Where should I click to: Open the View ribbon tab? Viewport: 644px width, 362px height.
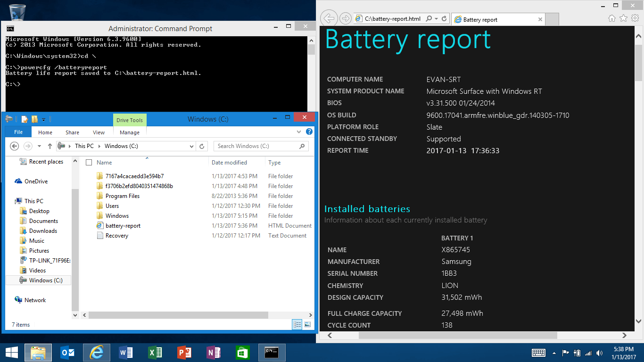(99, 132)
